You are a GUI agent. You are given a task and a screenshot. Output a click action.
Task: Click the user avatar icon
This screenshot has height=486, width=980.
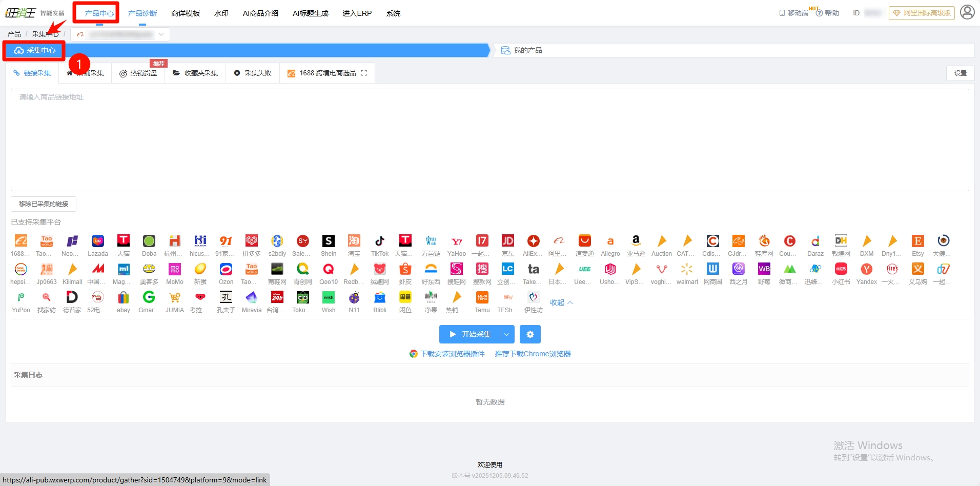point(967,12)
